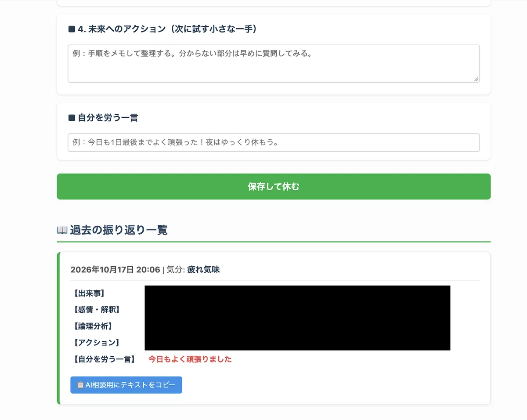527x420 pixels.
Task: Click AI相談用にテキストをコピー button
Action: pos(126,385)
